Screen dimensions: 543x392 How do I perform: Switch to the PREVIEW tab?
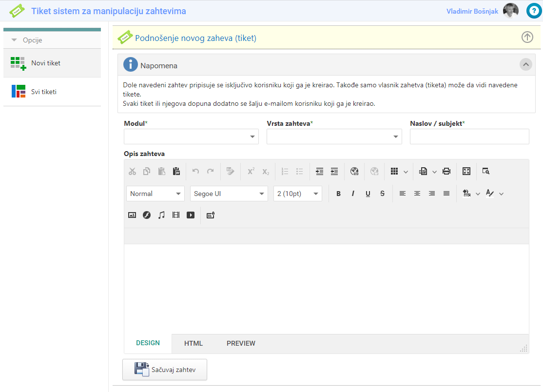(241, 343)
